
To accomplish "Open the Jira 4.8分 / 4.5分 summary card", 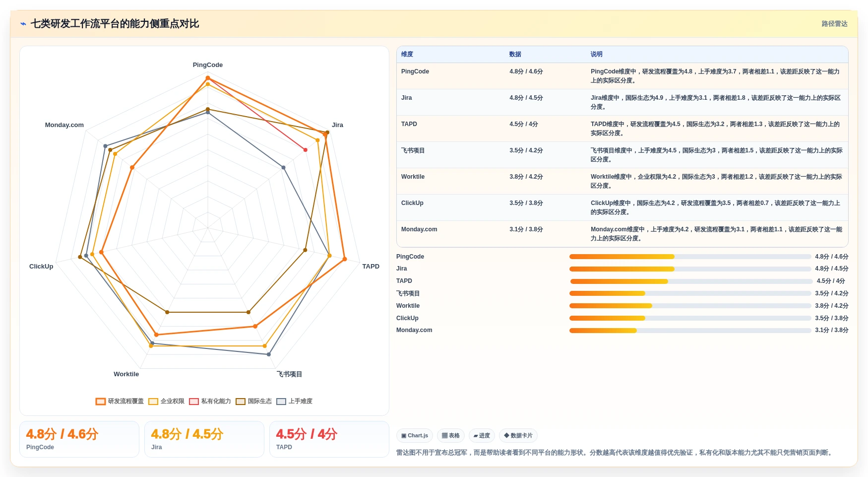I will click(x=204, y=439).
